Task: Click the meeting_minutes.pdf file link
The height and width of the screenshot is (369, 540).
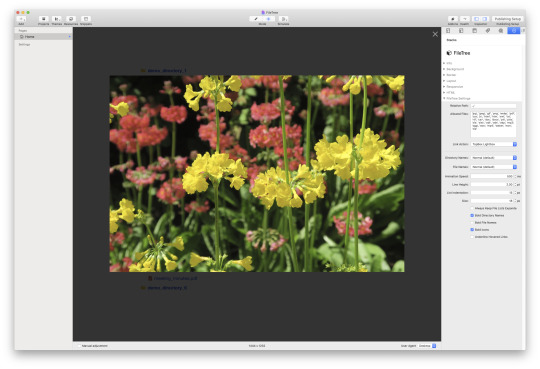Action: 175,278
